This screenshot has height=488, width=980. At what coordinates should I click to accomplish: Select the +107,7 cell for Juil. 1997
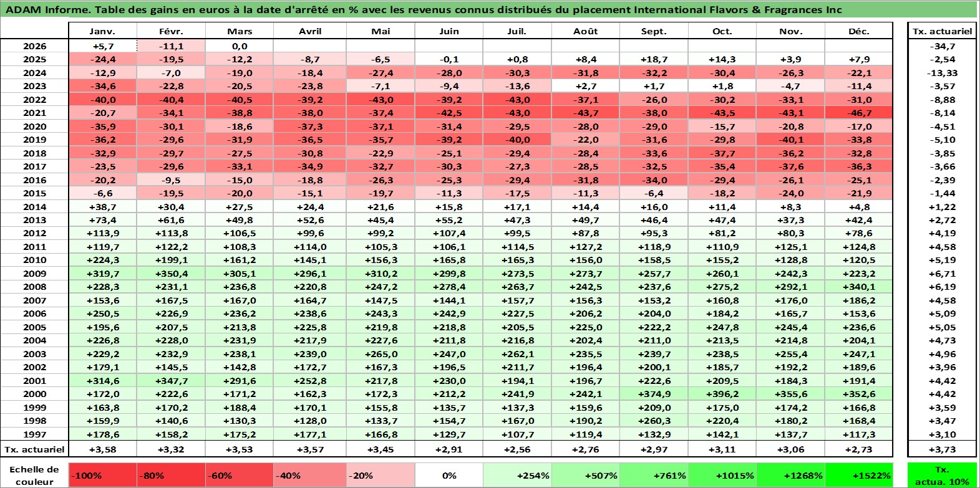[x=517, y=434]
